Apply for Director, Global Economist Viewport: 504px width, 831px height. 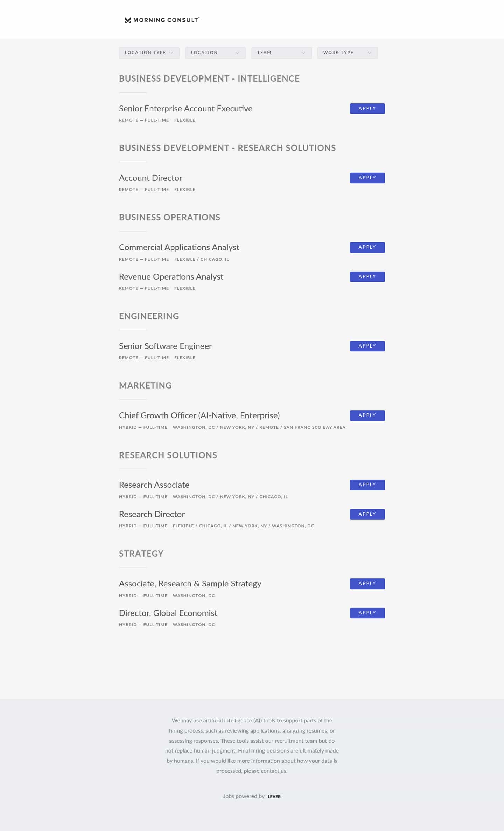[x=367, y=613]
